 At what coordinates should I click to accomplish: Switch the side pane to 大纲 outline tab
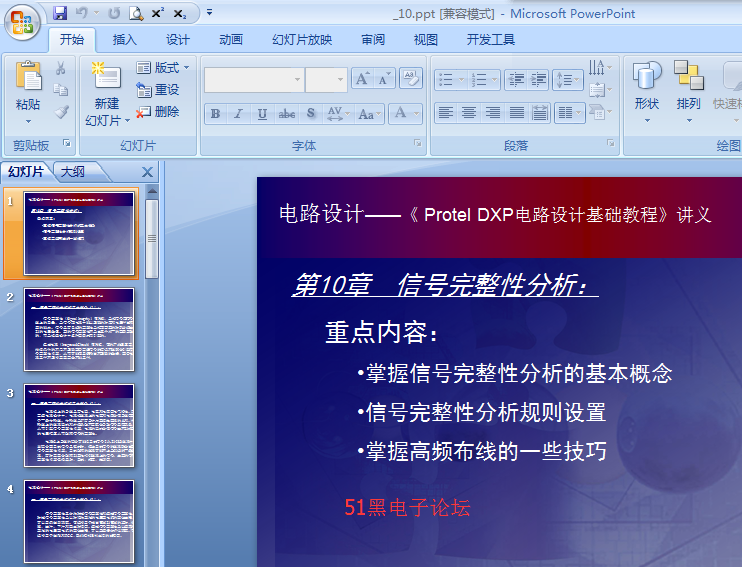coord(73,172)
